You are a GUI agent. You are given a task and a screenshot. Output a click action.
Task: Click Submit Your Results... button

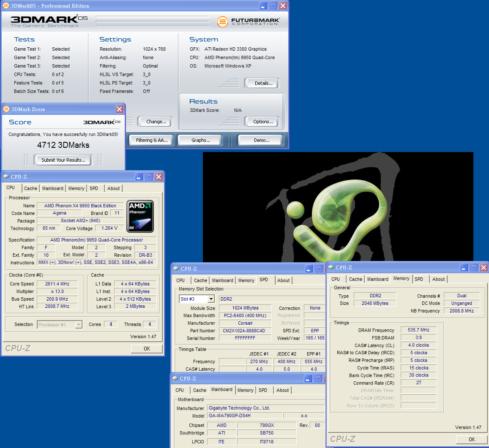(x=63, y=160)
